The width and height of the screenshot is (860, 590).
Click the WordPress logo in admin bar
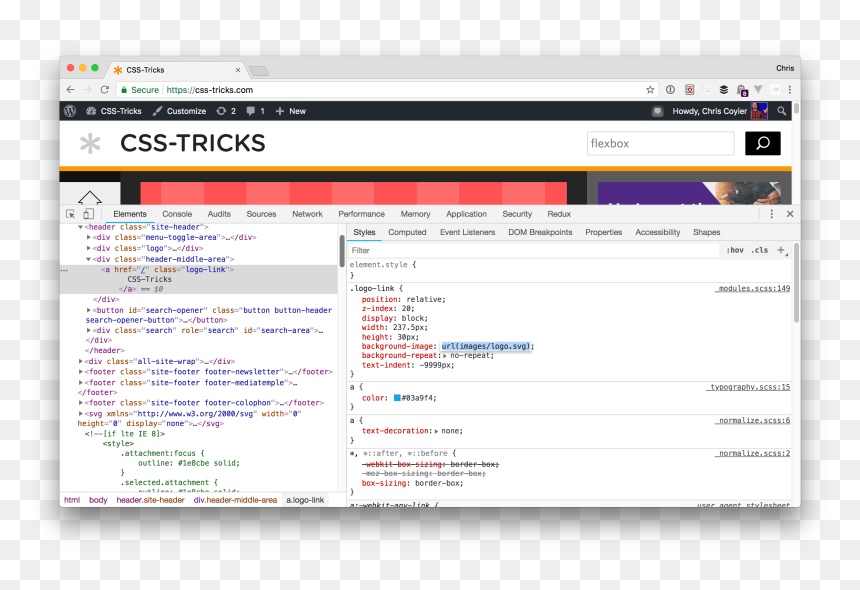(70, 111)
